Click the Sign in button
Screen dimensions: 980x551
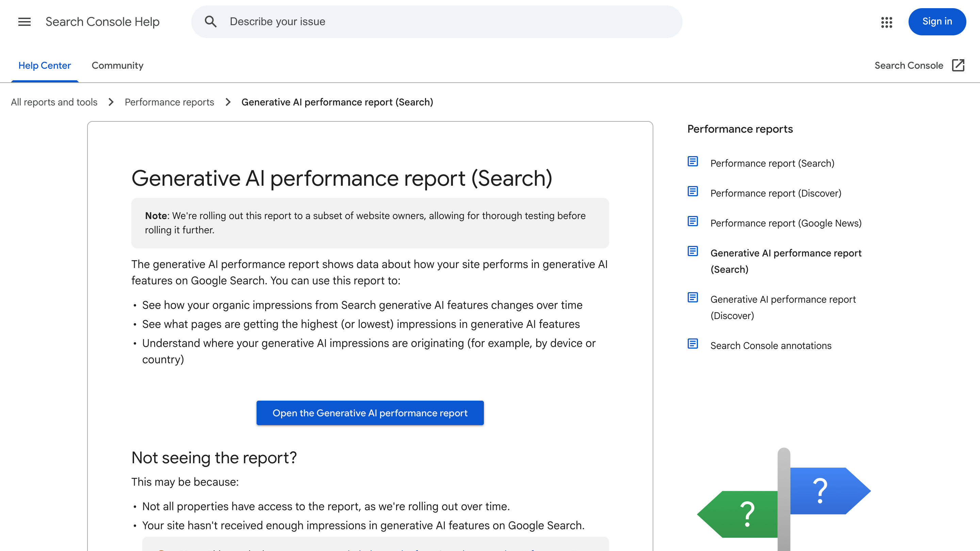(x=937, y=22)
